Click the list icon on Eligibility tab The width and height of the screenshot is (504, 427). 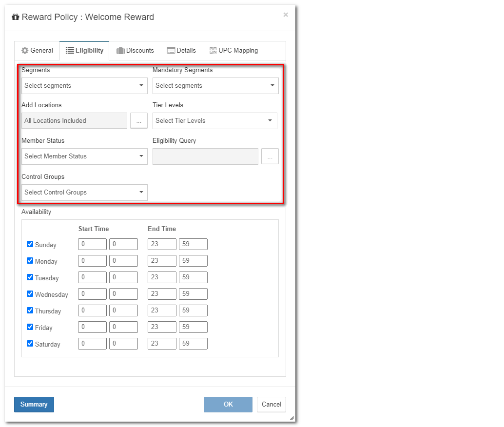coord(70,51)
